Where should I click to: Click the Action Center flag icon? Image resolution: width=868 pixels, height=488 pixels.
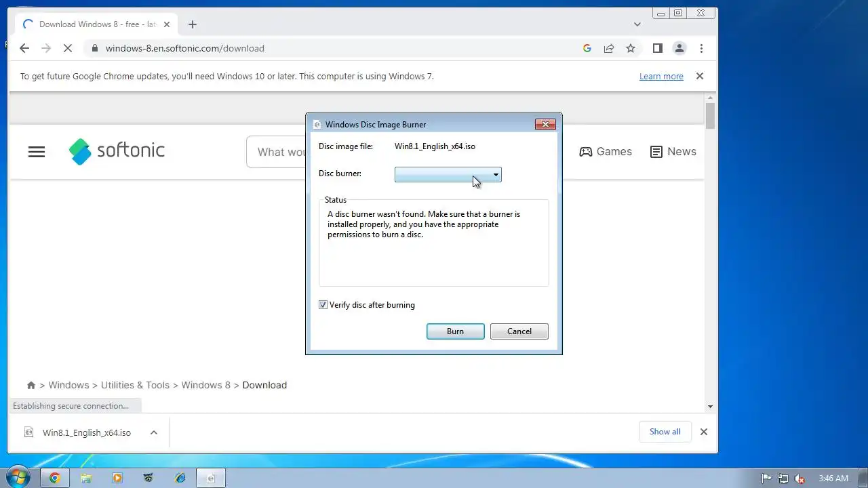coord(767,479)
